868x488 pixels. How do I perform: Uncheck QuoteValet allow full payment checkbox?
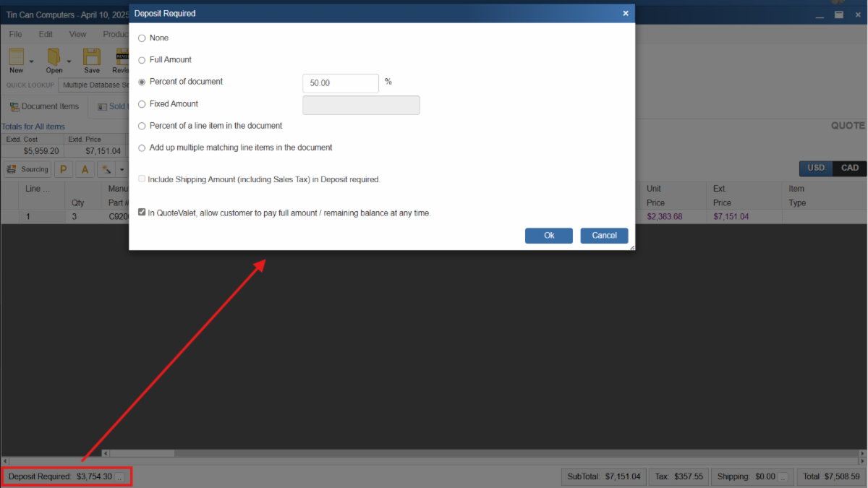[142, 213]
